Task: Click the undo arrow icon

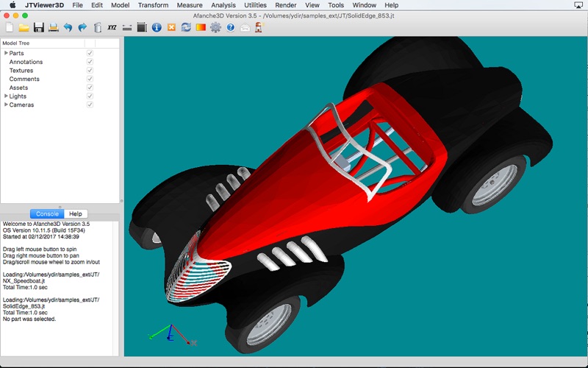Action: click(x=68, y=27)
